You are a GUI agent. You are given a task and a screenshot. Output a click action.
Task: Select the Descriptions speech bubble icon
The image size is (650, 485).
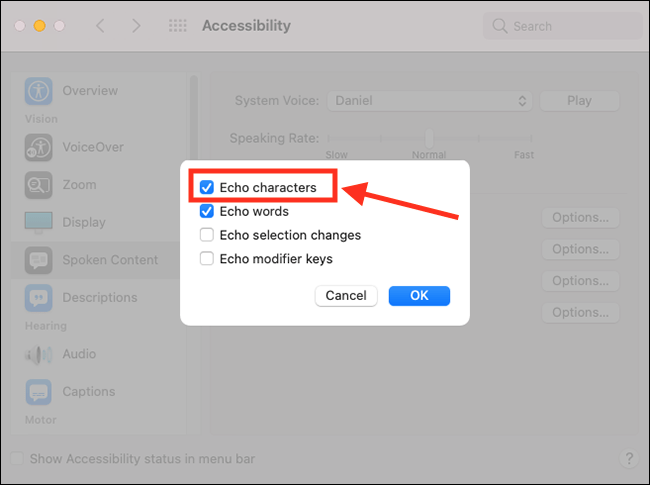point(39,298)
